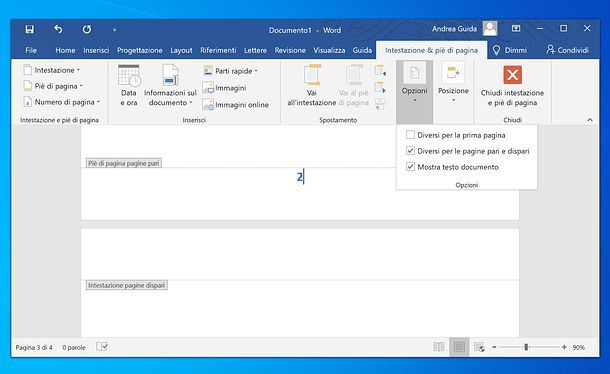
Task: Click Chiudi intestazione e piè di pagina
Action: [512, 86]
